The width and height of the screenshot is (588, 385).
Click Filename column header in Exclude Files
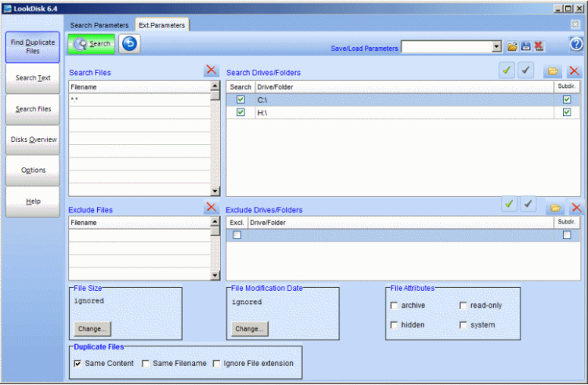pos(140,223)
